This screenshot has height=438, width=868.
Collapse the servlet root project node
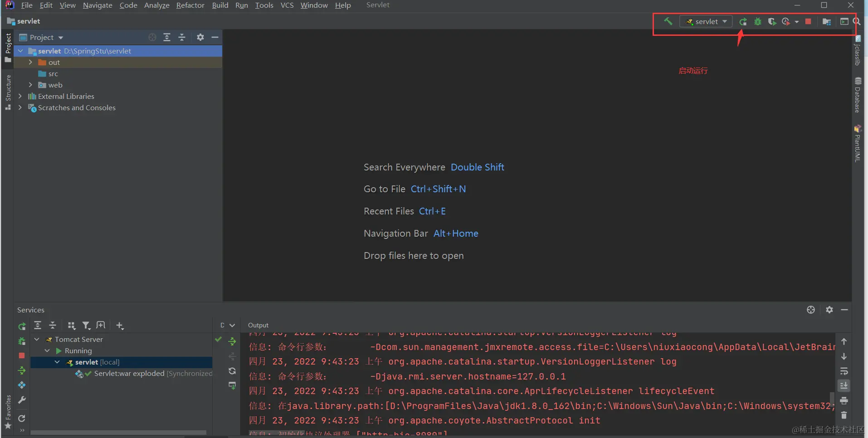20,51
